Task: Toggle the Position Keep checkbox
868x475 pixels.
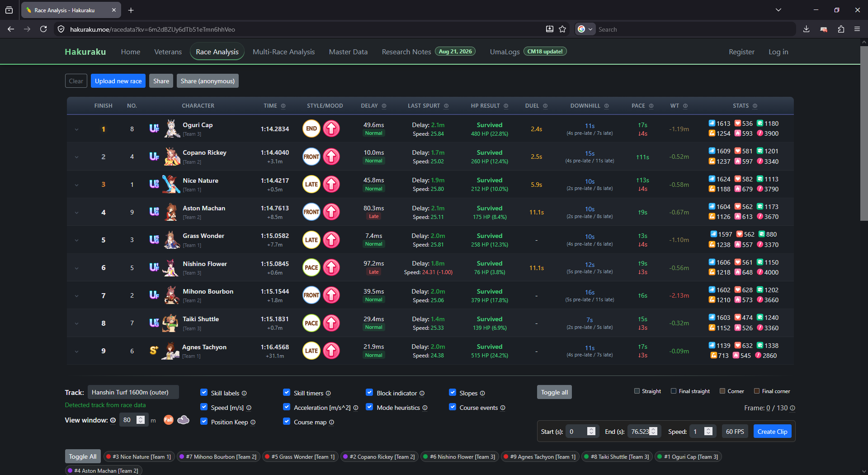Action: coord(204,422)
